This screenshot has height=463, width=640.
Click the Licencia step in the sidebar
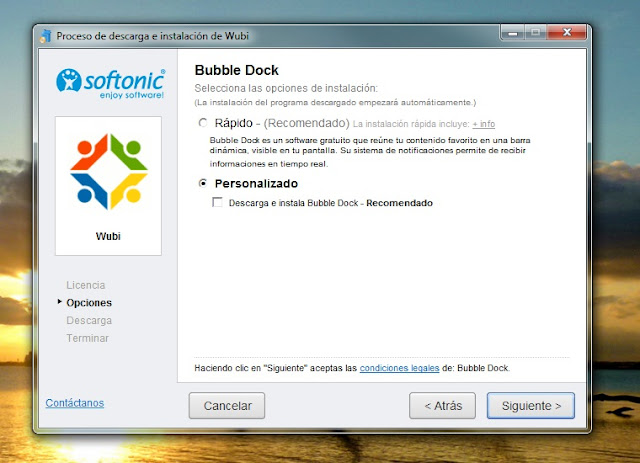tap(86, 285)
